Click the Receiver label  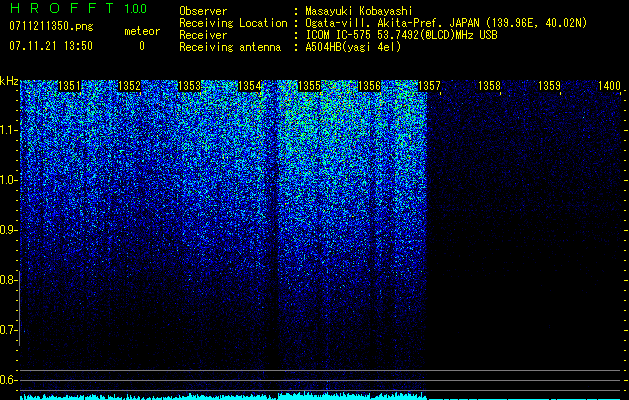point(203,35)
